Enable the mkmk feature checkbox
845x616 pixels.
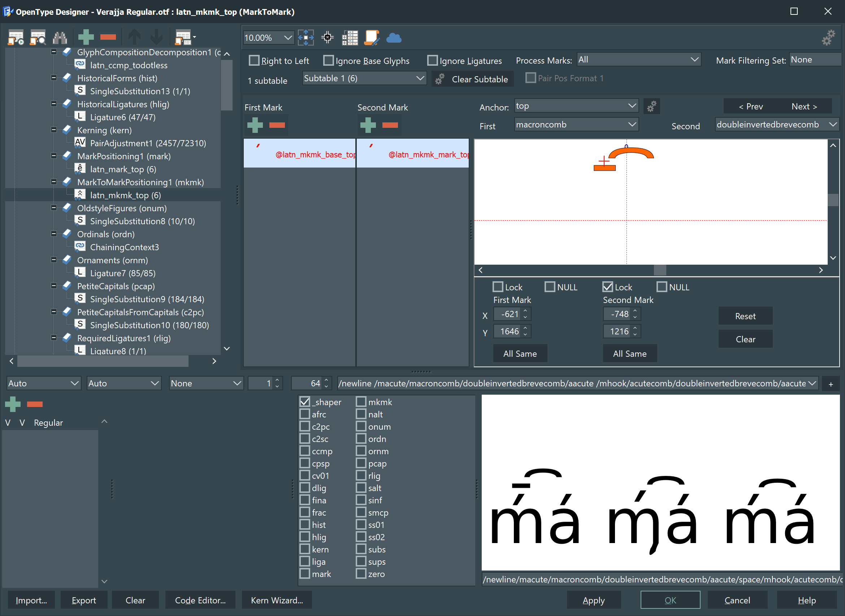pos(361,402)
